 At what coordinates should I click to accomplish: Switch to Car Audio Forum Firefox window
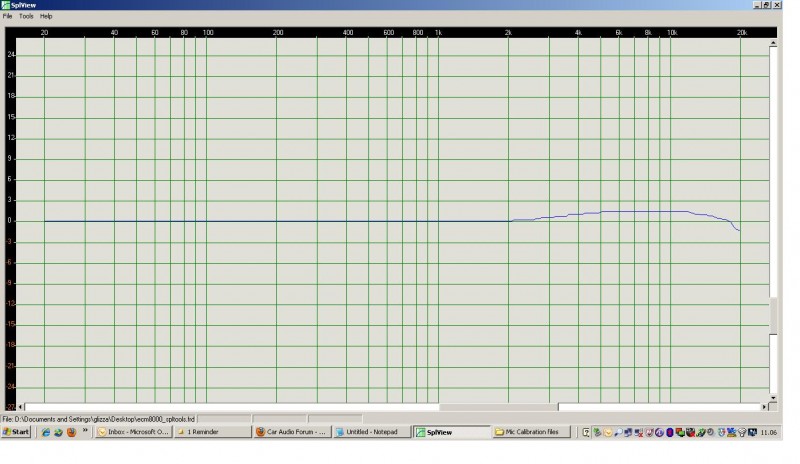tap(292, 432)
